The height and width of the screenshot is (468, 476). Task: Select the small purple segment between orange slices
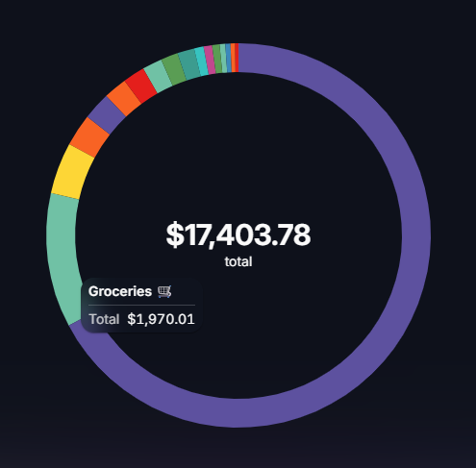(107, 115)
